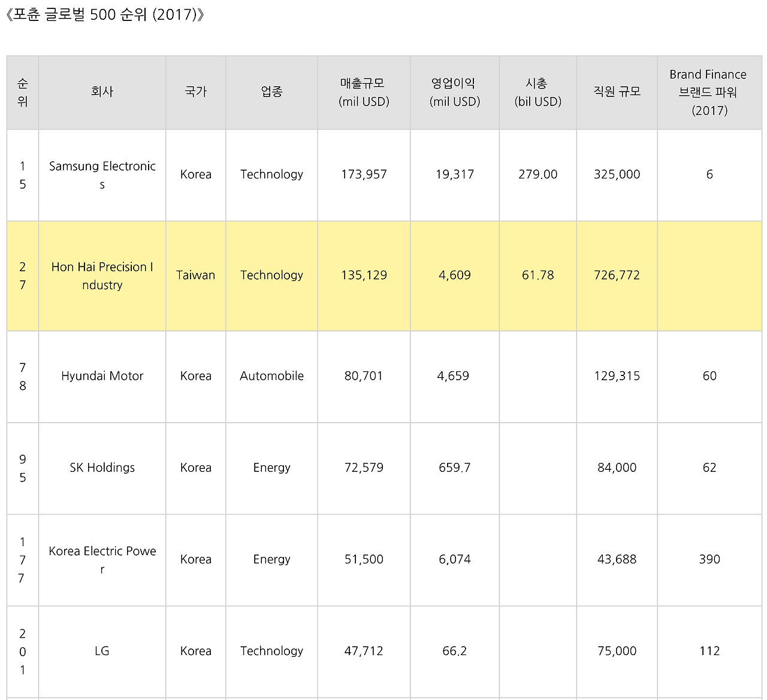Select the employee count 43,688
The height and width of the screenshot is (700, 767).
(x=617, y=559)
